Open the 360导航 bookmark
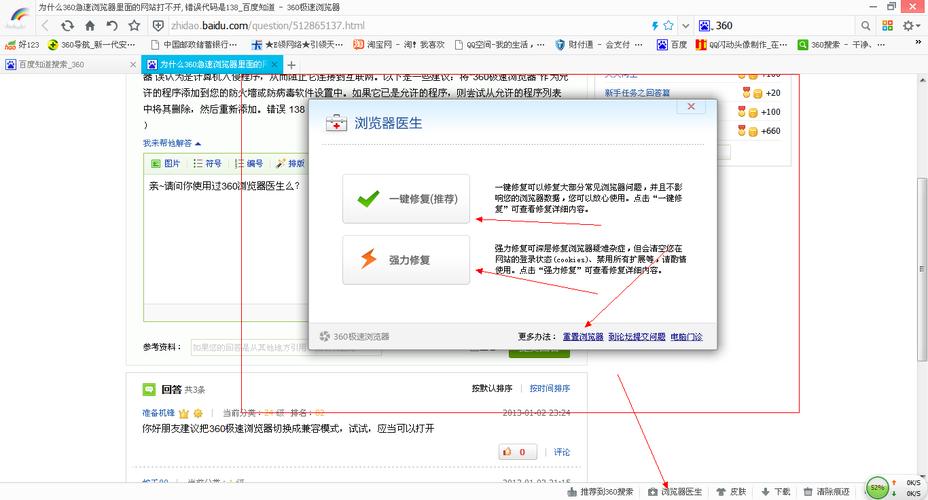 (92, 44)
